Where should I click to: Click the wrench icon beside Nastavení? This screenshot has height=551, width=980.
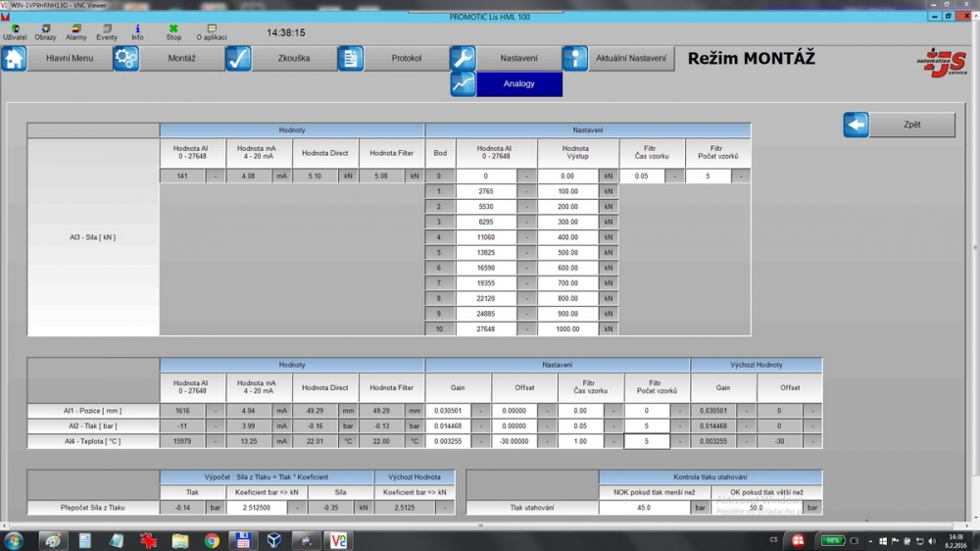point(463,59)
